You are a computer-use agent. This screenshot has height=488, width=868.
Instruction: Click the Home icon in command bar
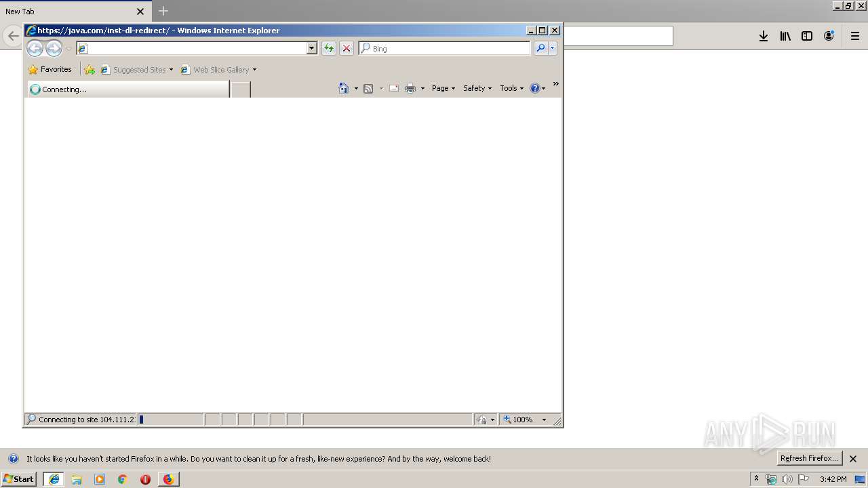coord(344,88)
